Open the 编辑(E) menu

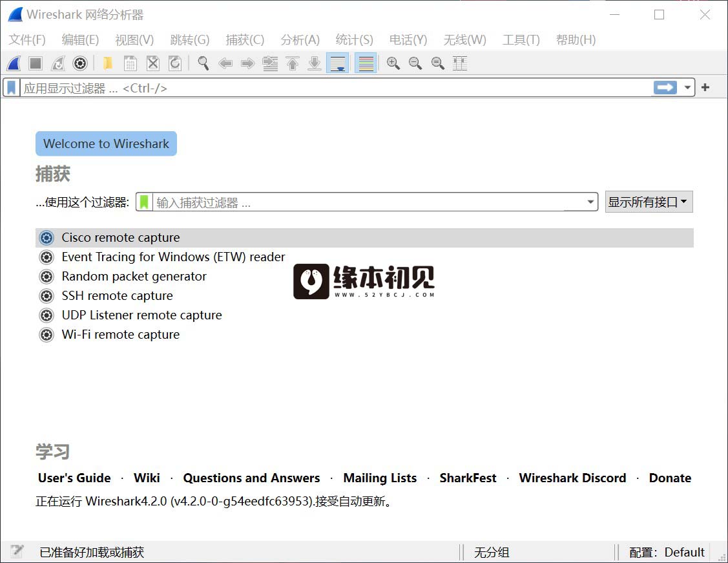pos(80,40)
